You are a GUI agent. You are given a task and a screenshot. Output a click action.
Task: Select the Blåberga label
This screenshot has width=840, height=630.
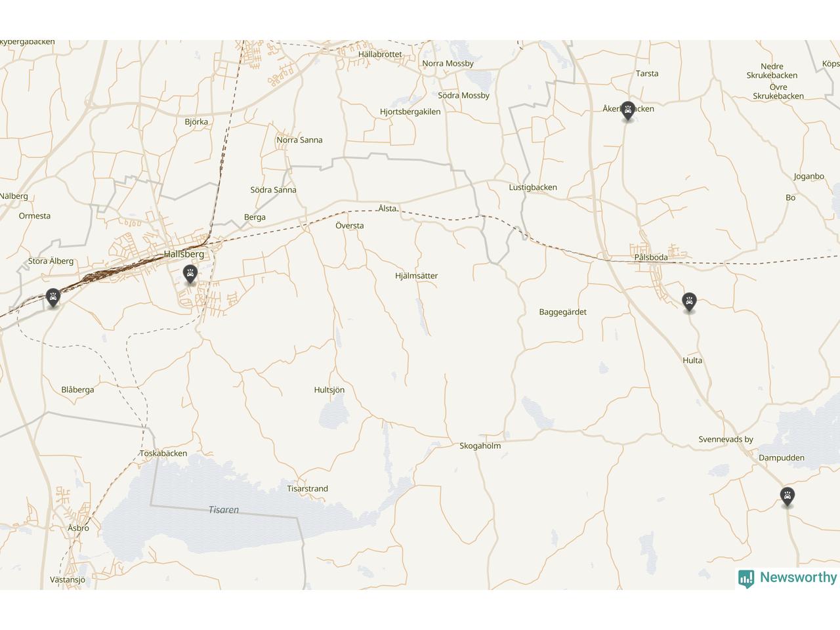tap(77, 390)
